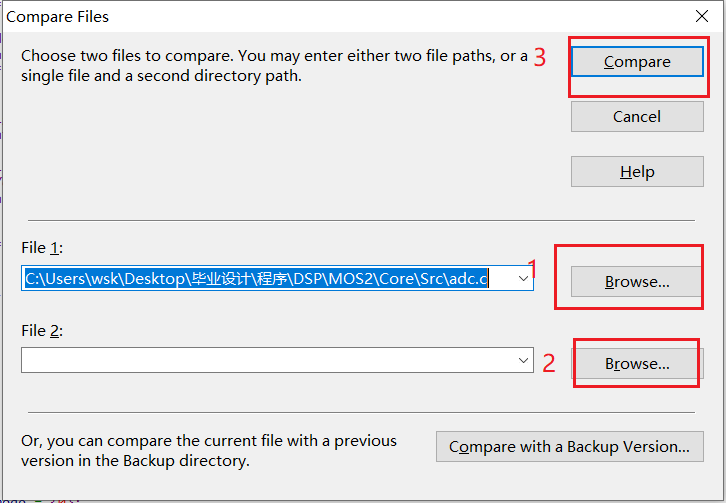Browse for the File 2 path
The image size is (726, 503).
pos(637,364)
